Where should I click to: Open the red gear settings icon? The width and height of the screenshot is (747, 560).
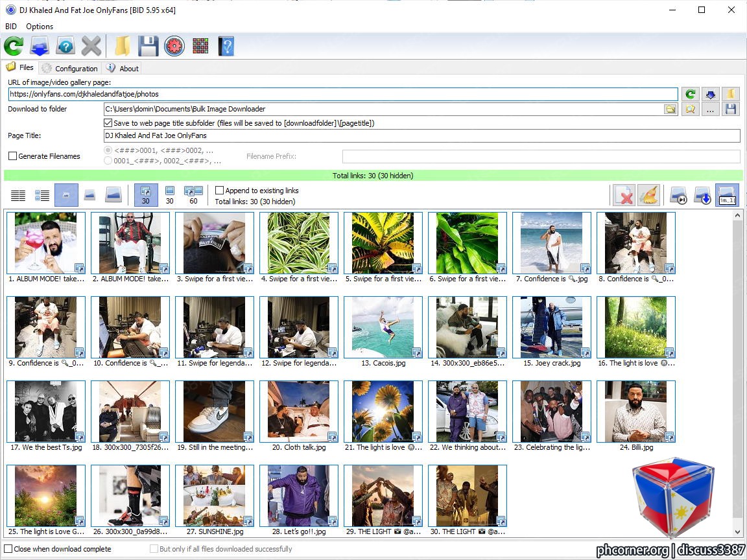click(174, 46)
